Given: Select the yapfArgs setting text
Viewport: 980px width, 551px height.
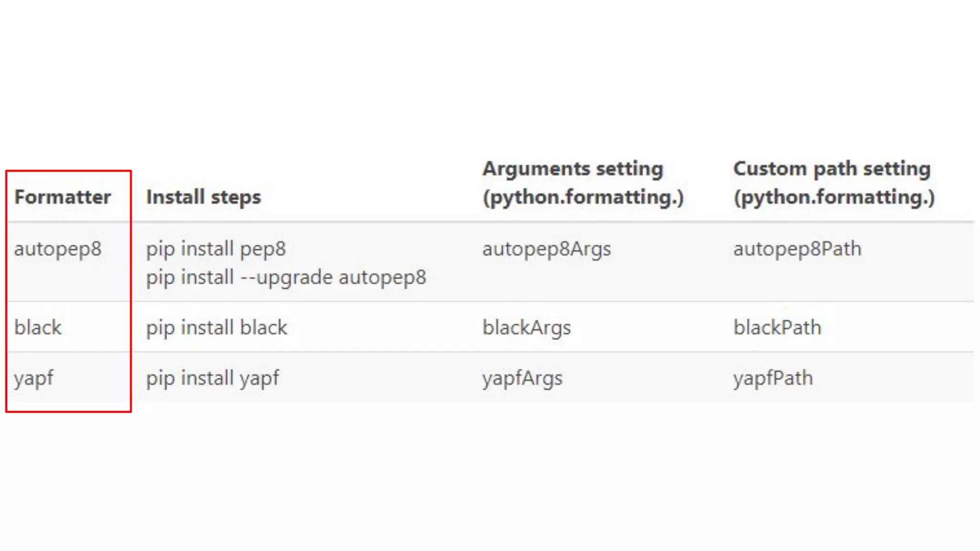Looking at the screenshot, I should pyautogui.click(x=523, y=379).
